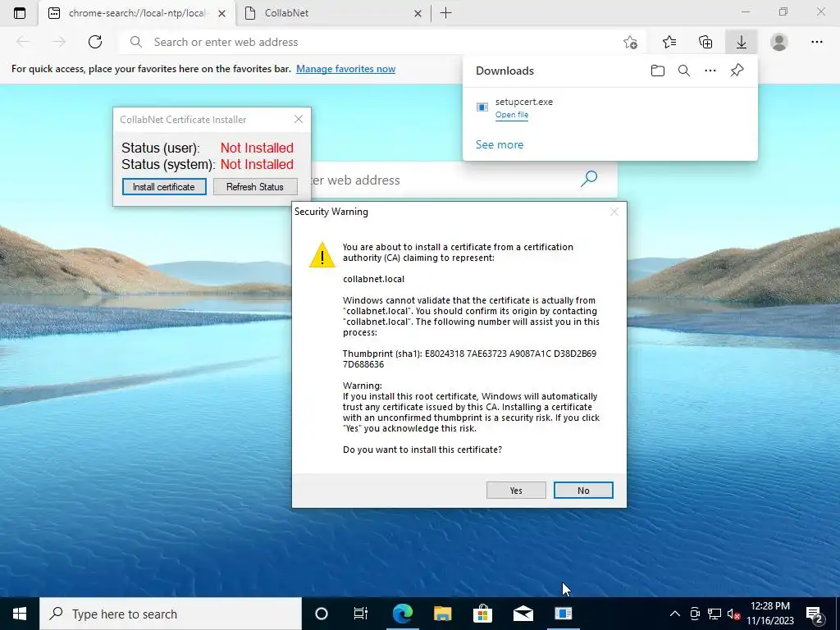
Task: Open Task View on the taskbar
Action: click(x=361, y=614)
